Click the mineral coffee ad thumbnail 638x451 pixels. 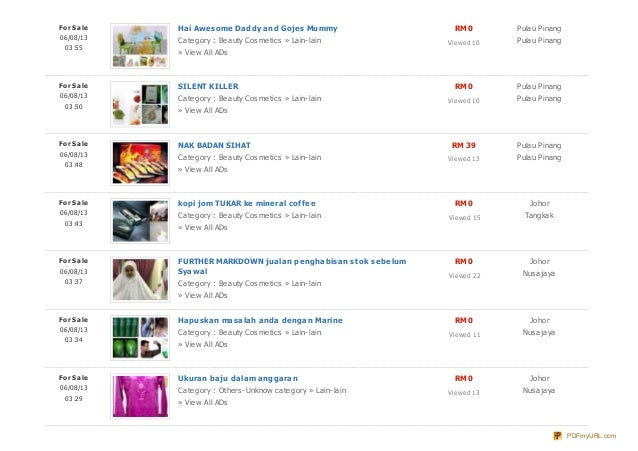click(x=140, y=221)
